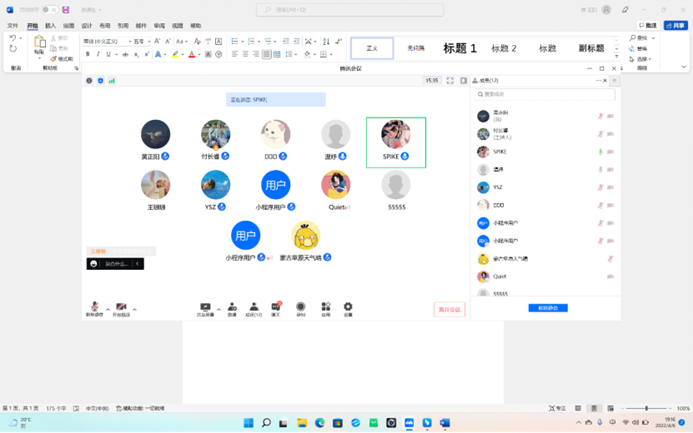693x433 pixels.
Task: Open font color dropdown arrow
Action: (x=199, y=54)
